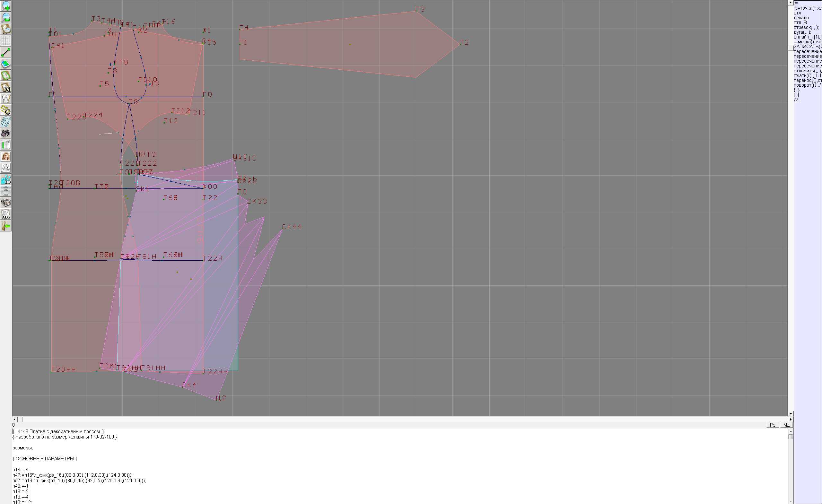
Task: Select the compass measuring tool icon
Action: click(6, 99)
